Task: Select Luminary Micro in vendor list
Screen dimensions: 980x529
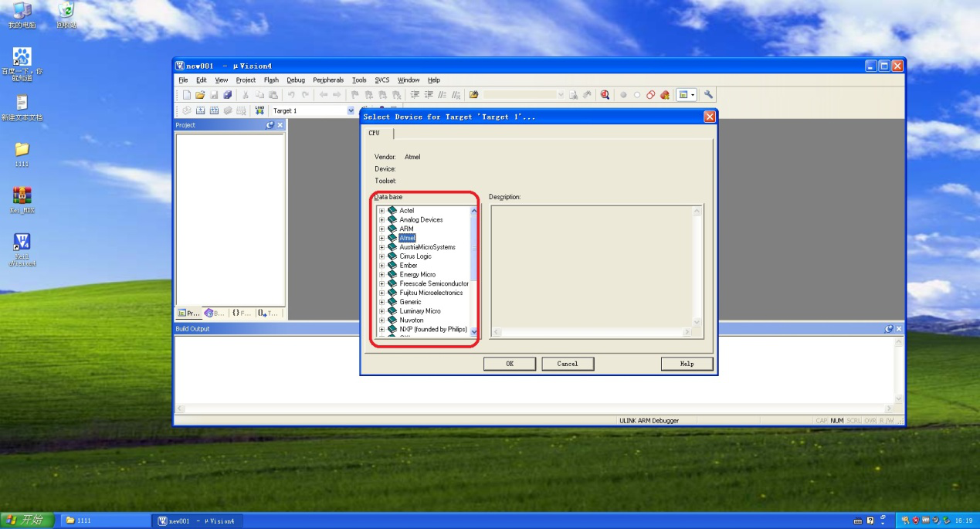Action: (420, 311)
